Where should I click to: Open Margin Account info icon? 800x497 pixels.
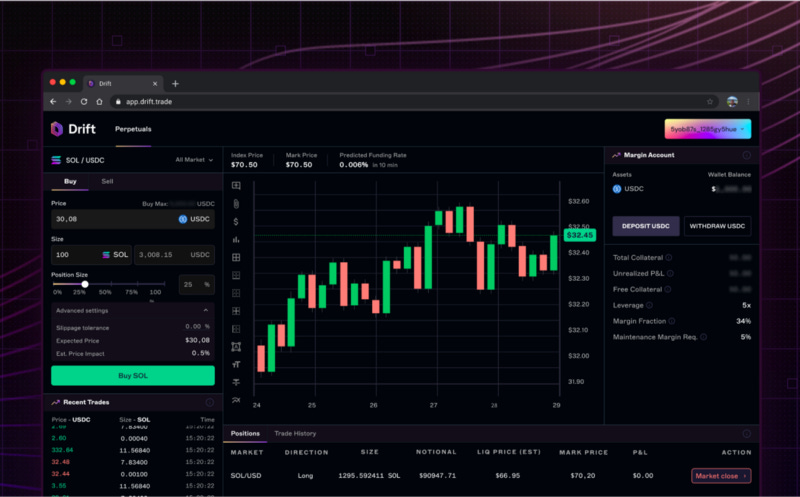click(x=746, y=155)
